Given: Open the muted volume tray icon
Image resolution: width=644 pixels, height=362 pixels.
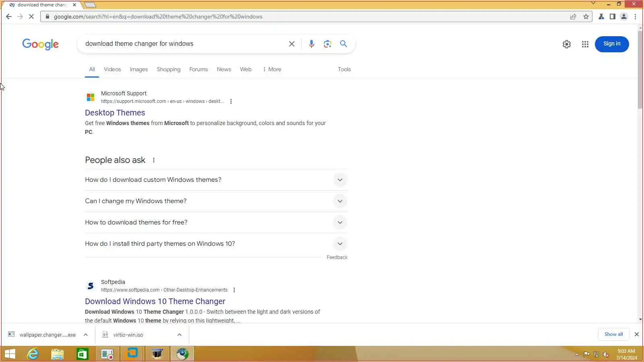Looking at the screenshot, I should (x=606, y=354).
